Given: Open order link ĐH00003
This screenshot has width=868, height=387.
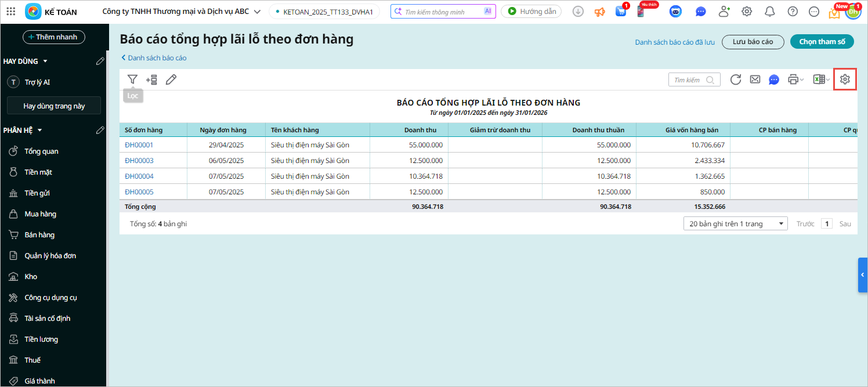Looking at the screenshot, I should click(x=139, y=161).
